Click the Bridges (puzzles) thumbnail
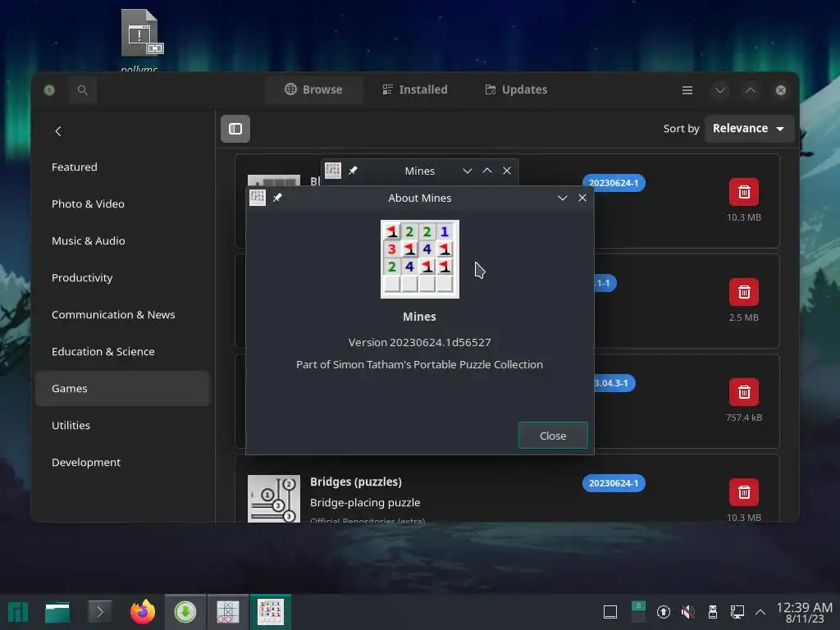 tap(274, 499)
